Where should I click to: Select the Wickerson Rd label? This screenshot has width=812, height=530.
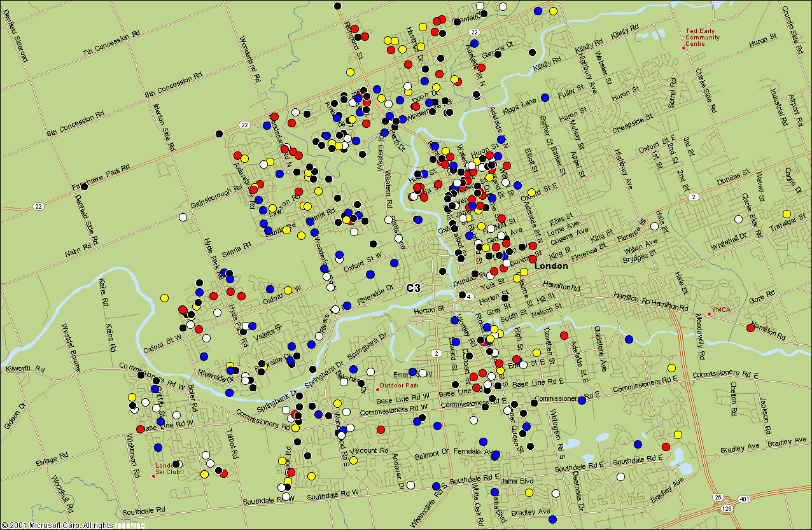tap(133, 457)
